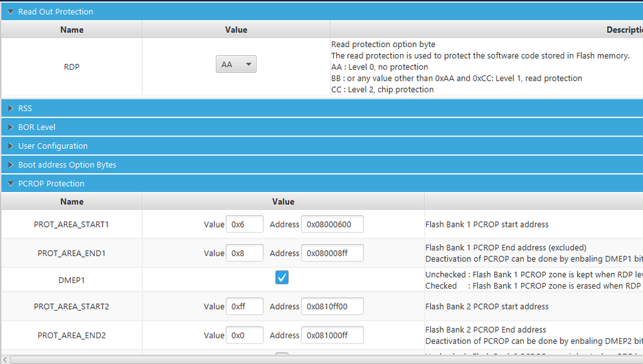Image resolution: width=643 pixels, height=364 pixels.
Task: Edit PROT_AREA_END2 address field 0x081000ff
Action: pyautogui.click(x=332, y=335)
